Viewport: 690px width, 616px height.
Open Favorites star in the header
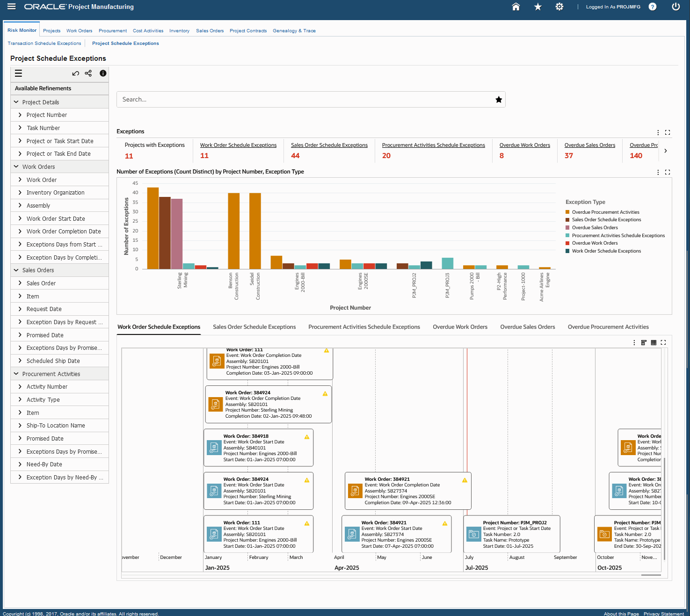pyautogui.click(x=537, y=7)
